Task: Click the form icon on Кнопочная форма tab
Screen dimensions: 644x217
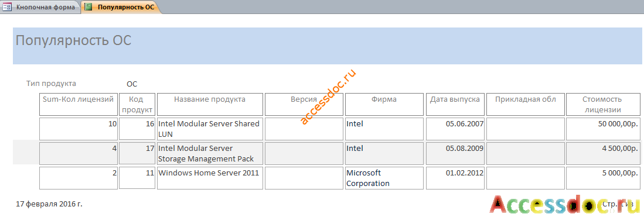Action: point(8,7)
